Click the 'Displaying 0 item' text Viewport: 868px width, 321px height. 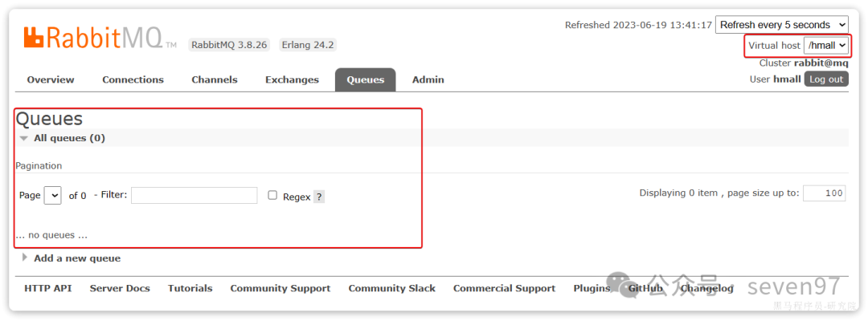pos(719,193)
